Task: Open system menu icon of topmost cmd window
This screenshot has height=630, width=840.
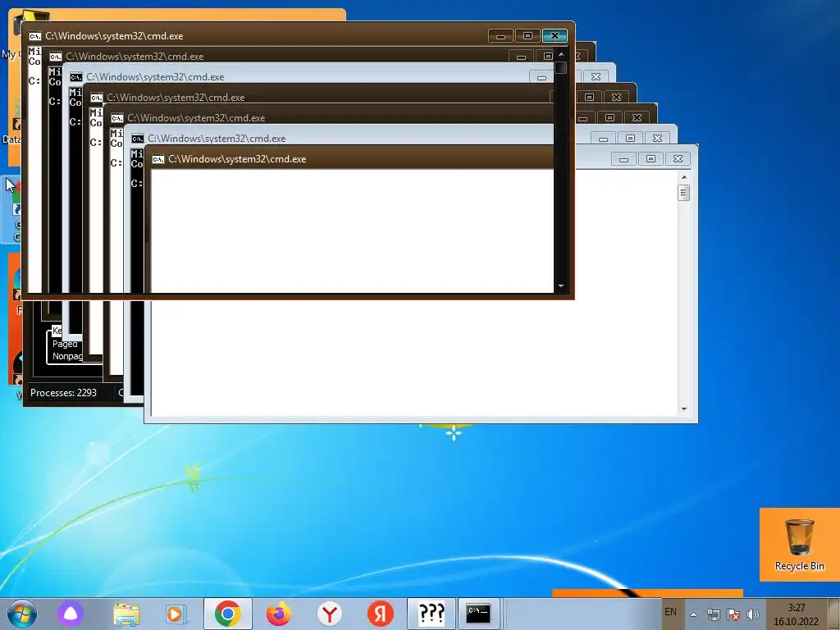Action: point(34,36)
